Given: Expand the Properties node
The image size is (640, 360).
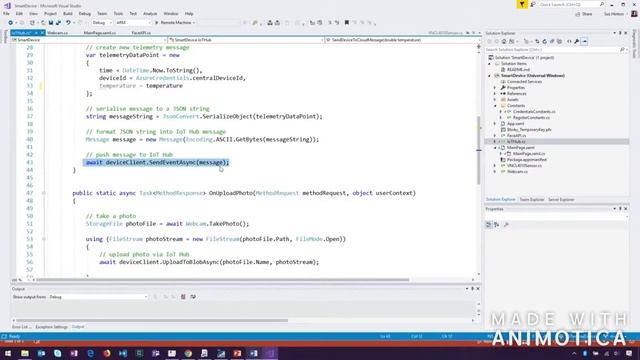Looking at the screenshot, I should (495, 88).
